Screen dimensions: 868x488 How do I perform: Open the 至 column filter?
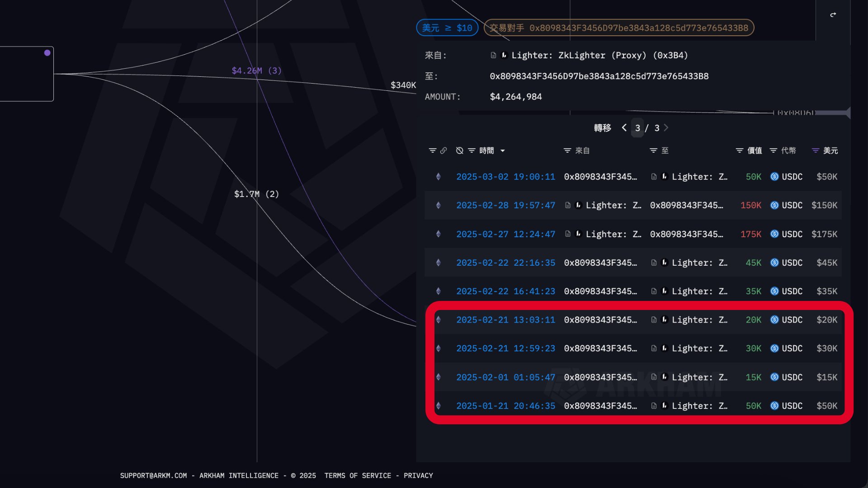tap(653, 150)
